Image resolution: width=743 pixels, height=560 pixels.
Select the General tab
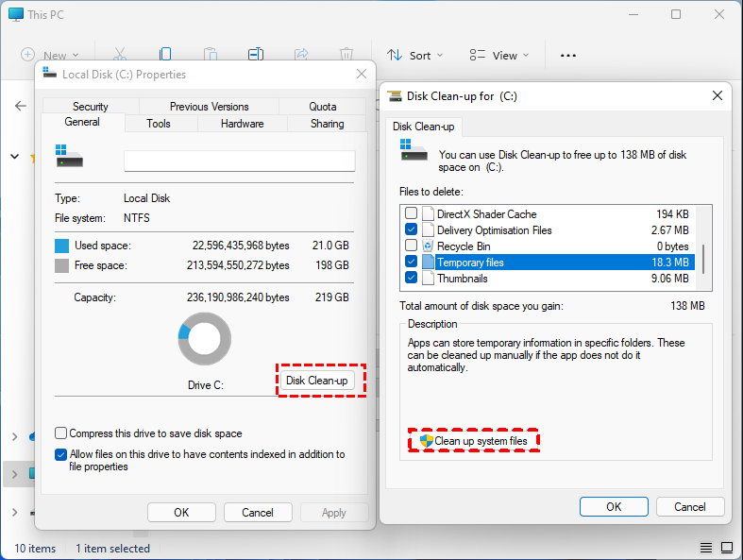(82, 122)
